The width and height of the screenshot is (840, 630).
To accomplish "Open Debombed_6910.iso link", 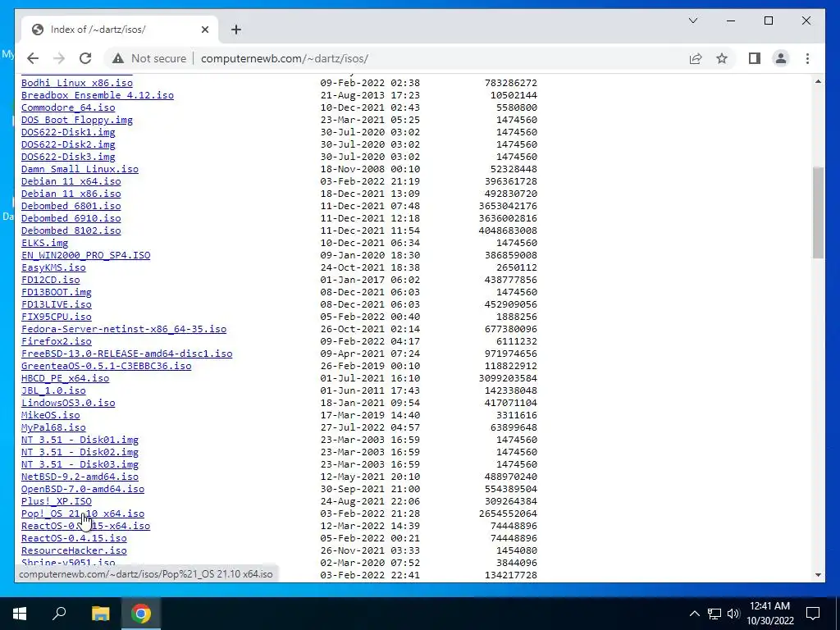I will click(x=71, y=218).
